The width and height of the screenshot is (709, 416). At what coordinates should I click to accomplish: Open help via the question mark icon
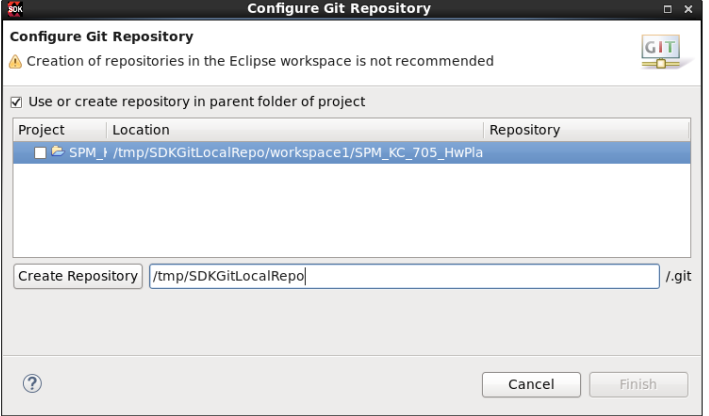tap(32, 384)
